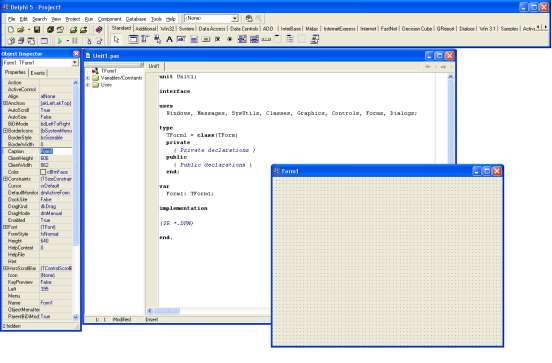Select the ComboBox component icon
Screen dimensions: 552x363
pyautogui.click(x=254, y=39)
